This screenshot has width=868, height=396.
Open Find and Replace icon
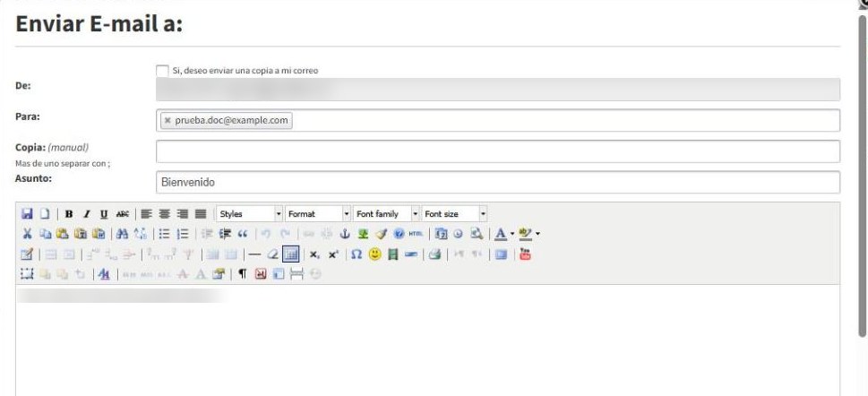coord(141,234)
